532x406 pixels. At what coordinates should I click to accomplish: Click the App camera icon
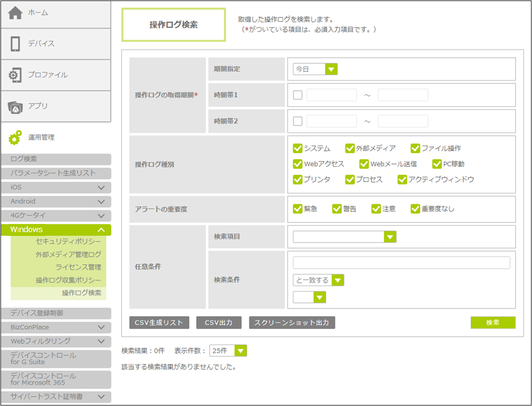pos(15,106)
